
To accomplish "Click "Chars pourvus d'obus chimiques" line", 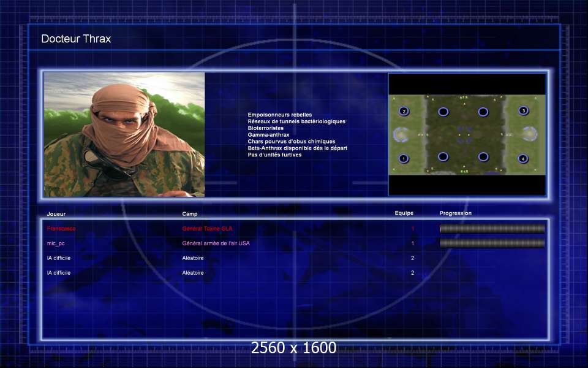I will (292, 141).
